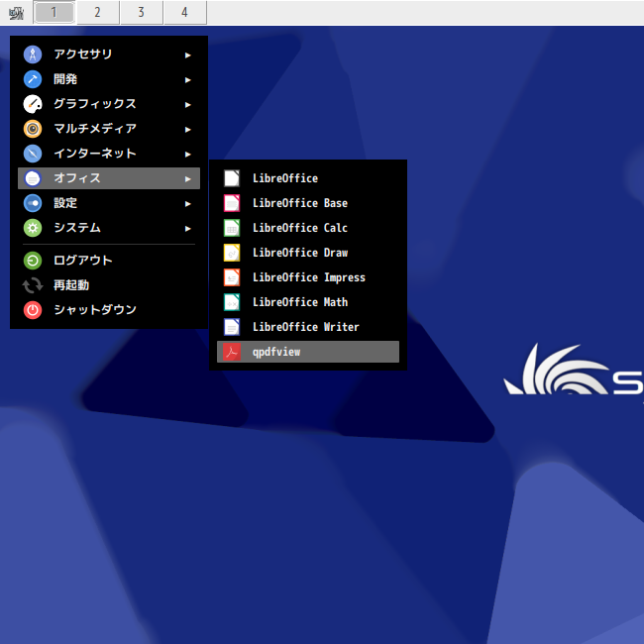Expand the 開発 submenu arrow
The height and width of the screenshot is (644, 644).
[187, 79]
